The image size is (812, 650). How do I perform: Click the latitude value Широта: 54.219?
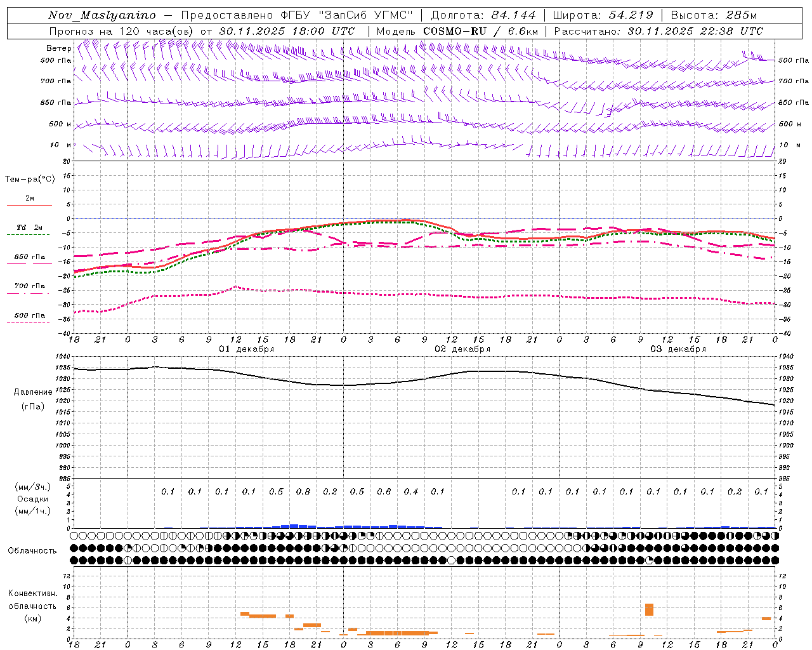[x=603, y=15]
